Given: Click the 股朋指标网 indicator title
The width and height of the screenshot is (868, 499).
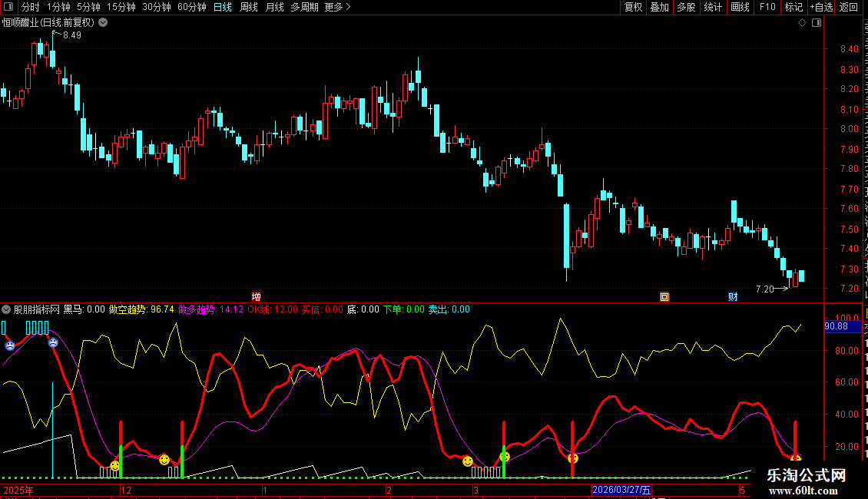Looking at the screenshot, I should 37,309.
